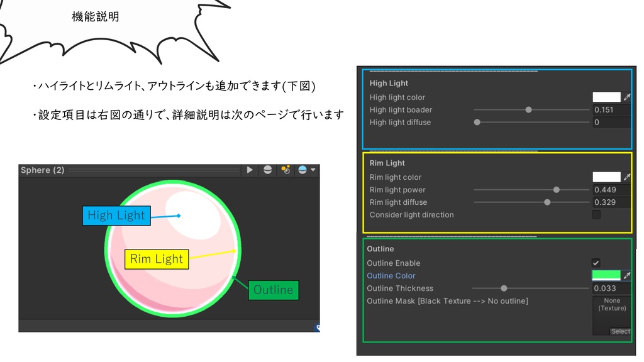Click the Rim light color eyedropper
Viewport: 644px width, 362px height.
(x=627, y=177)
